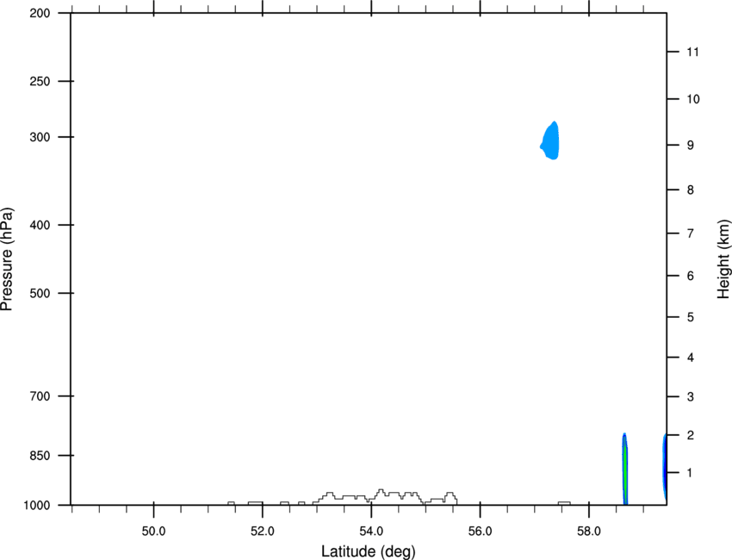732x560 pixels.
Task: Click latitude tick label 54.0
Action: [371, 532]
